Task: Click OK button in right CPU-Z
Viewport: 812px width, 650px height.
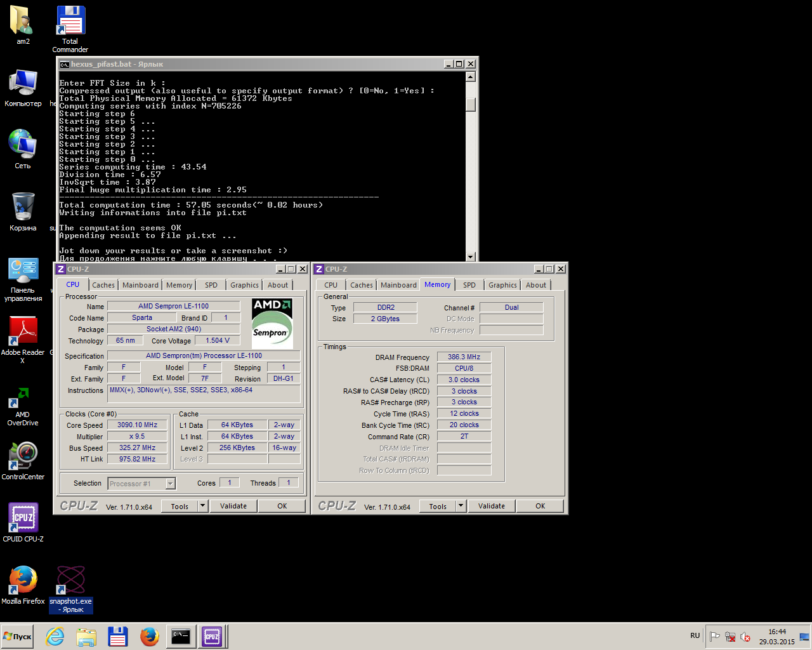Action: tap(540, 506)
